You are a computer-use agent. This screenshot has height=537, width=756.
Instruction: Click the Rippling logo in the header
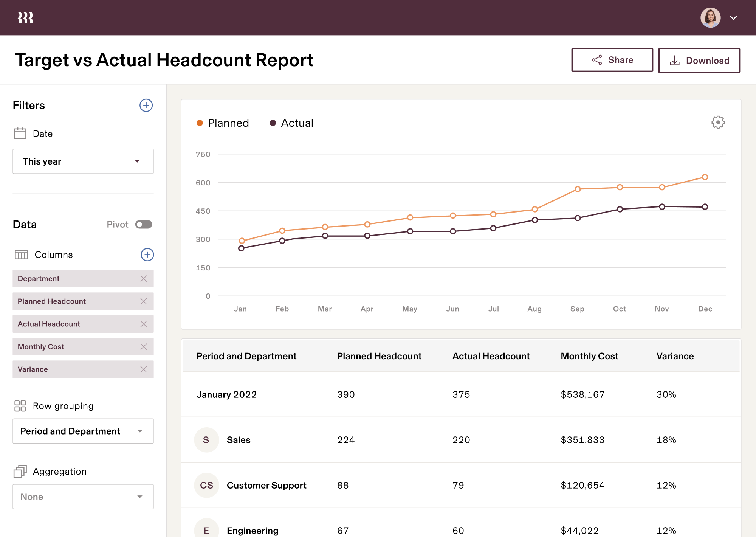[25, 17]
